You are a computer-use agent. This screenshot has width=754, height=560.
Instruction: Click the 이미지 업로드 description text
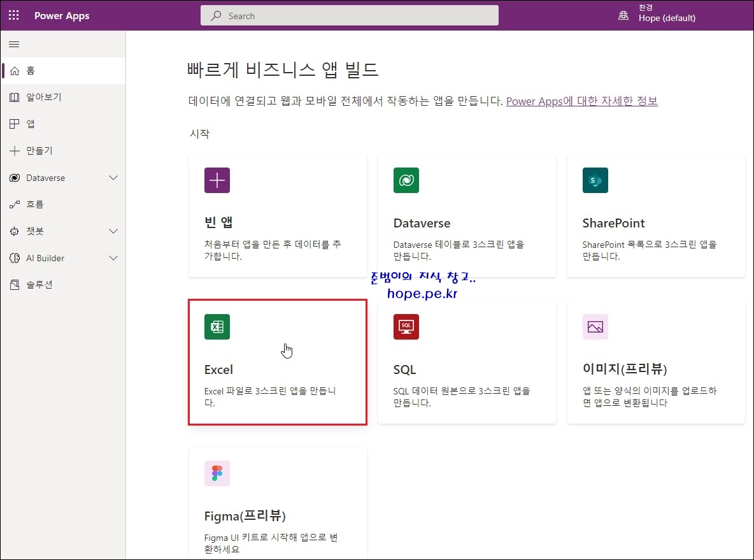[x=649, y=396]
